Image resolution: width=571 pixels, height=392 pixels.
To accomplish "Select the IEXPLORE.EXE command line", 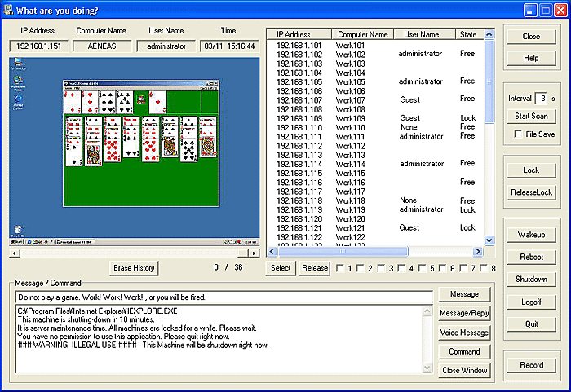I will pyautogui.click(x=98, y=311).
